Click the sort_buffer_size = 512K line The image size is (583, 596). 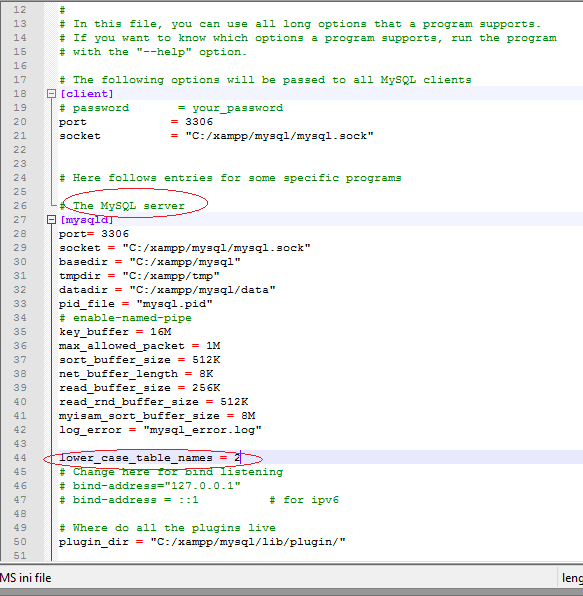(139, 360)
